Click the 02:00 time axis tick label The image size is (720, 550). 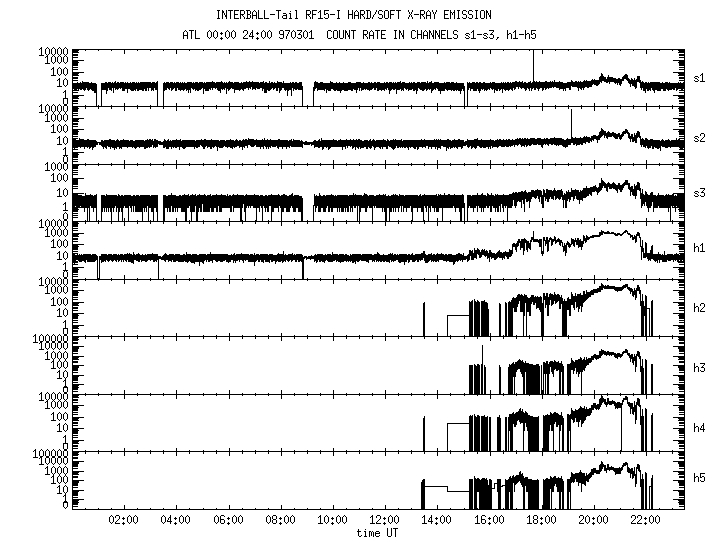pyautogui.click(x=124, y=520)
